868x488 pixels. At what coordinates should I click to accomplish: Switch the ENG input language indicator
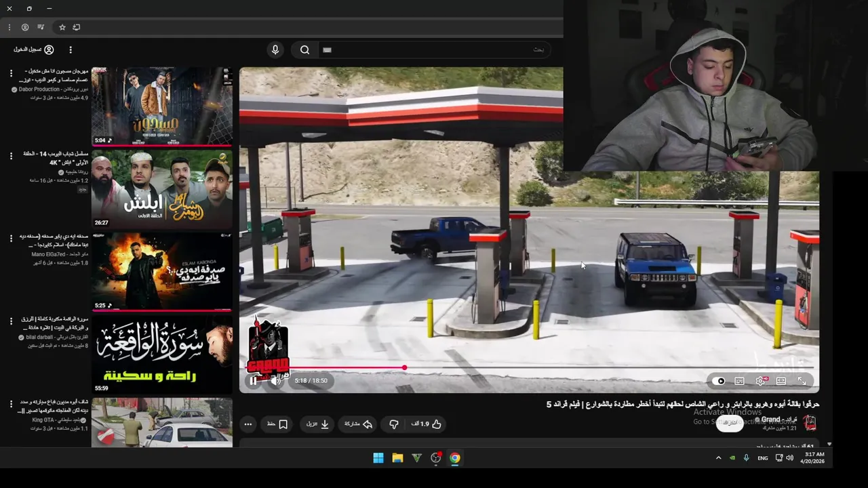click(x=762, y=458)
